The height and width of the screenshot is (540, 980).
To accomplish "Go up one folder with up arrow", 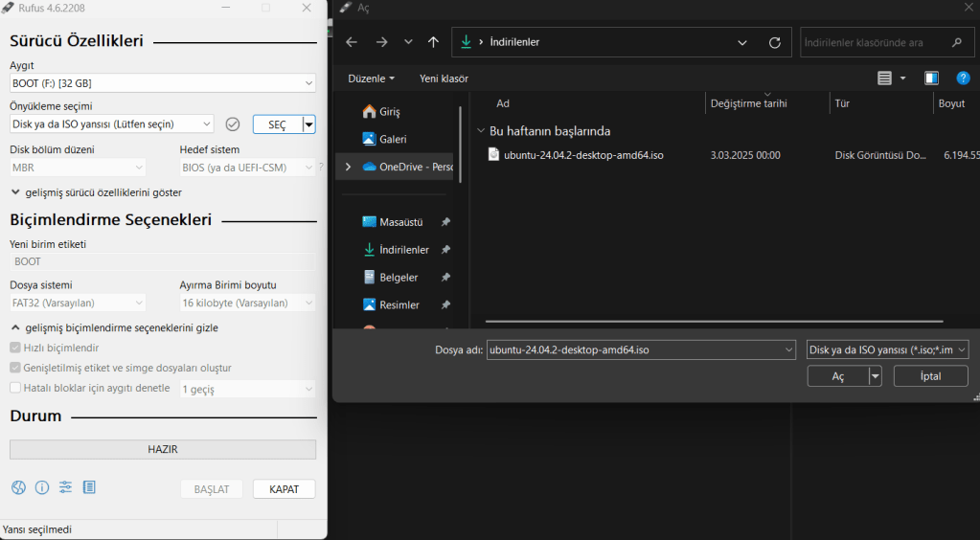I will point(433,42).
